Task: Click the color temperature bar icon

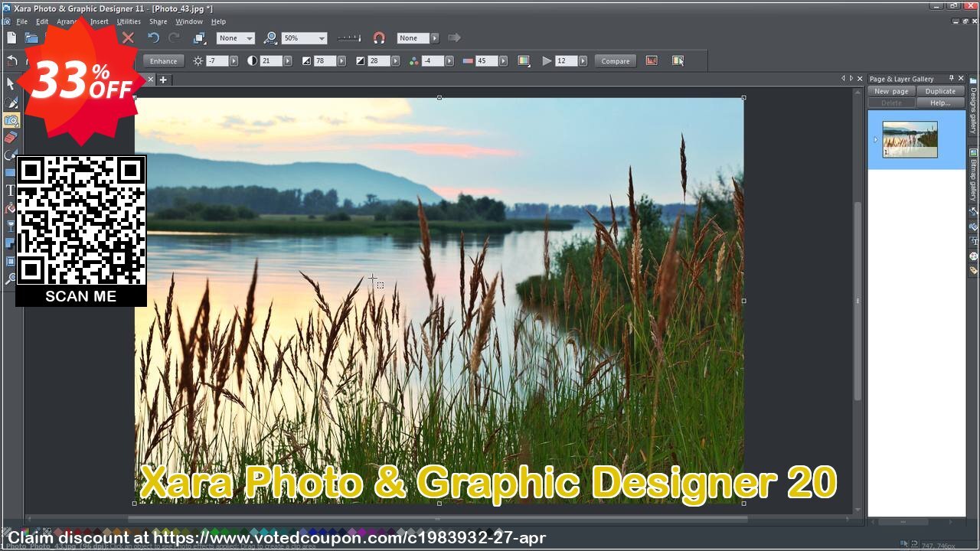Action: 468,60
